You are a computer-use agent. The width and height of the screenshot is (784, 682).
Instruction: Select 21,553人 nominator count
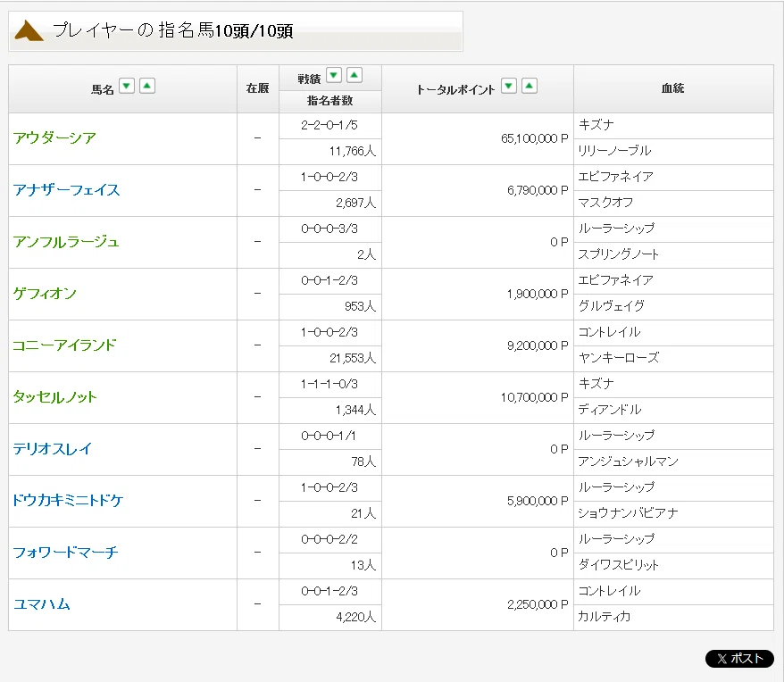pyautogui.click(x=353, y=358)
